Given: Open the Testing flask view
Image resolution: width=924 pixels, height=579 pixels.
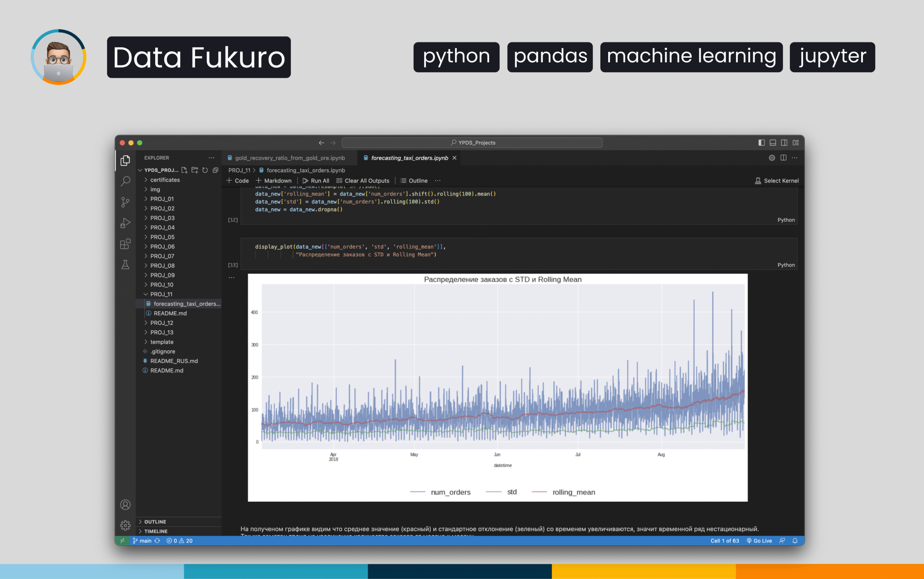Looking at the screenshot, I should tap(125, 265).
